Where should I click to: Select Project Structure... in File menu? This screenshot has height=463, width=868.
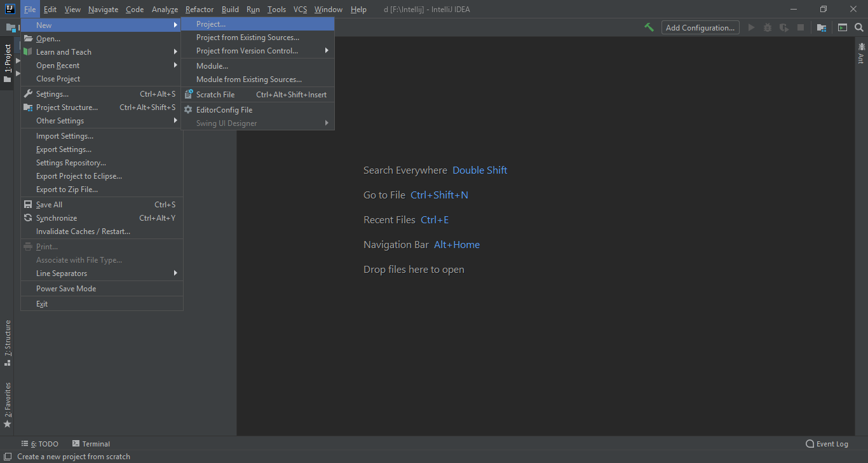pos(102,107)
